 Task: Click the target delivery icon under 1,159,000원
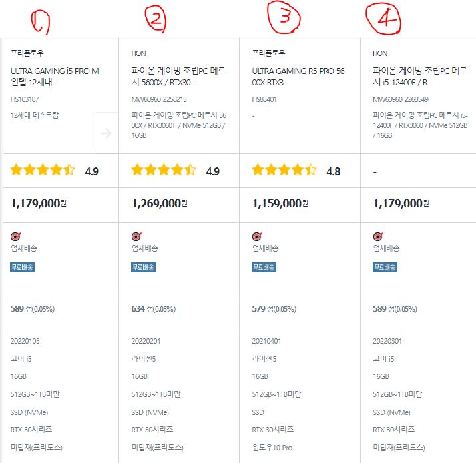coord(257,236)
